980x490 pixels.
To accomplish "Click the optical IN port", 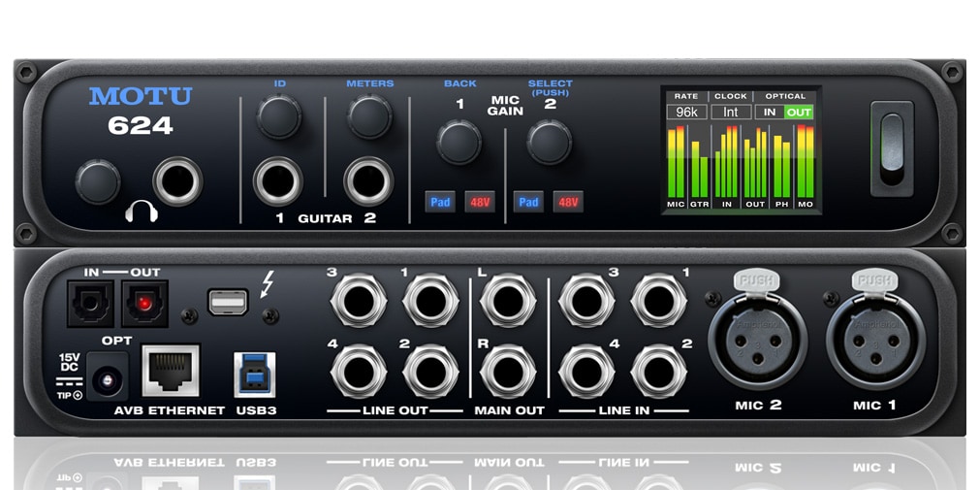I will pos(90,304).
